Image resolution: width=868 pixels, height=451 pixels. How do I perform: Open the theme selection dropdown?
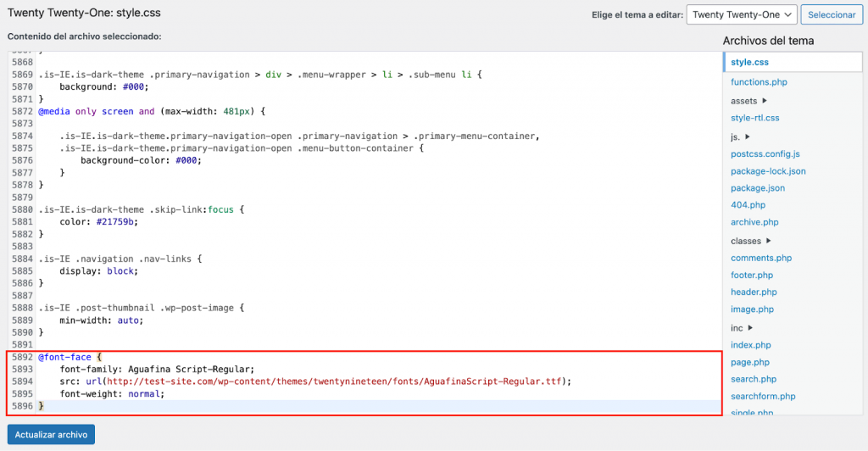[x=741, y=14]
